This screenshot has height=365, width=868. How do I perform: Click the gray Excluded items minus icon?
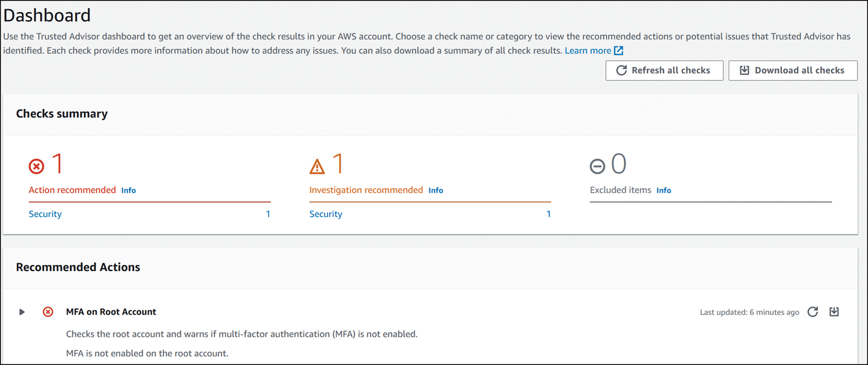click(x=597, y=167)
